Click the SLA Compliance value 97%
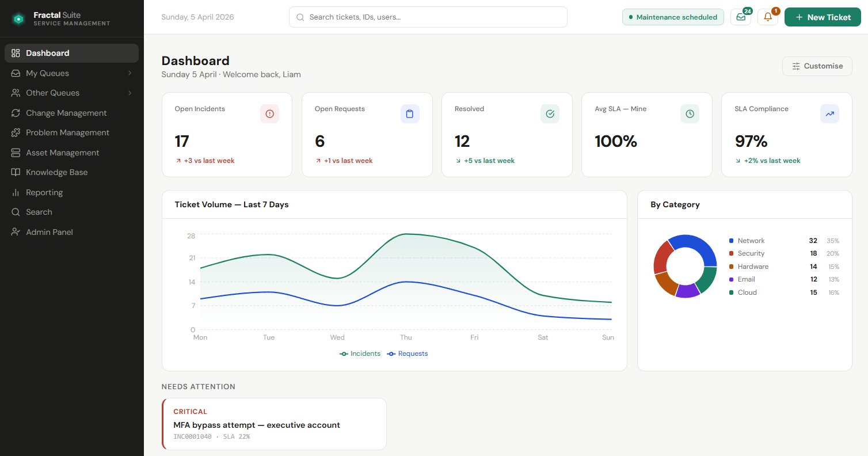This screenshot has height=456, width=868. click(751, 141)
